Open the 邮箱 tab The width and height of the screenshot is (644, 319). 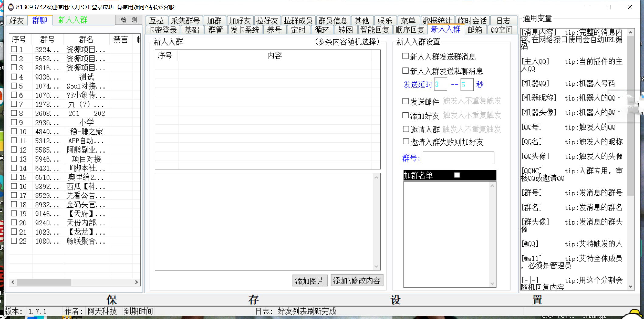[x=475, y=30]
